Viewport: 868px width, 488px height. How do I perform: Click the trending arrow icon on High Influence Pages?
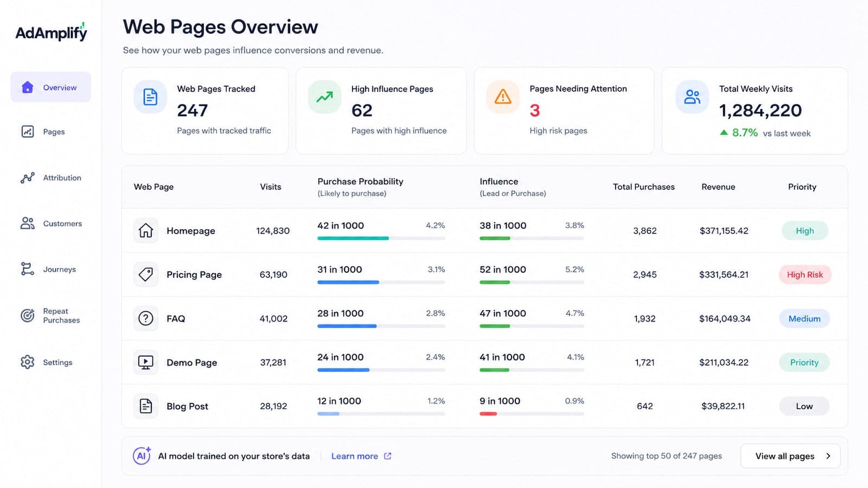324,97
